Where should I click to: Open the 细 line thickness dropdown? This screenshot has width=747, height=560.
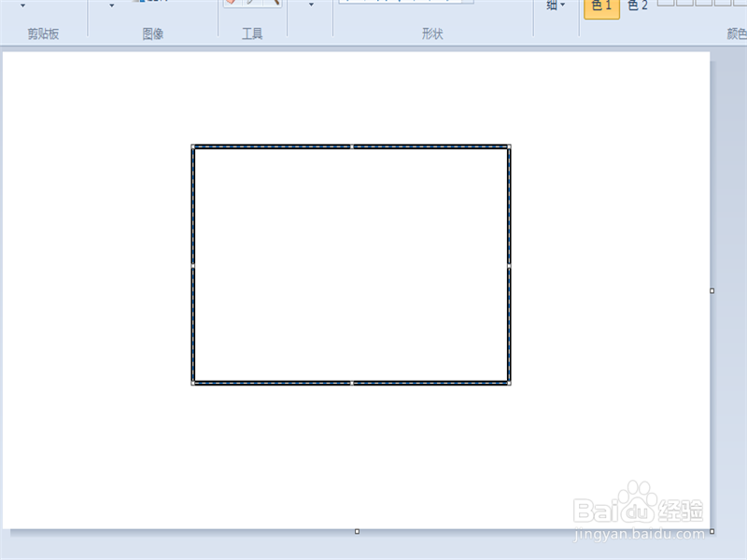point(556,6)
